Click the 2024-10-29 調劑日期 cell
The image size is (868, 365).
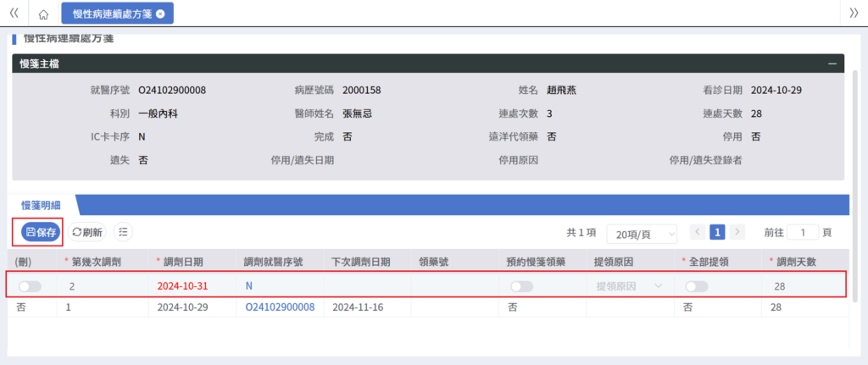click(x=183, y=307)
